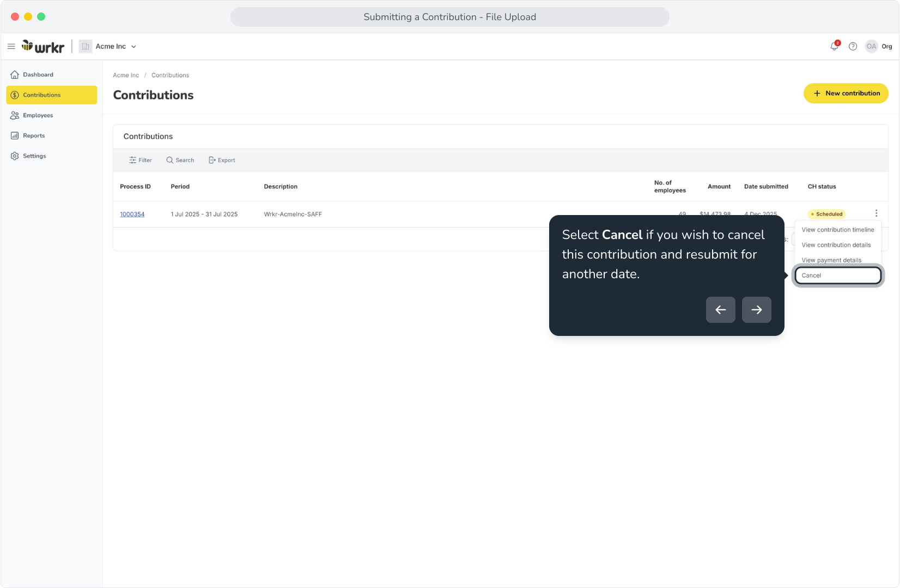Screen dimensions: 900x588
Task: Open the hamburger menu icon
Action: pos(11,46)
